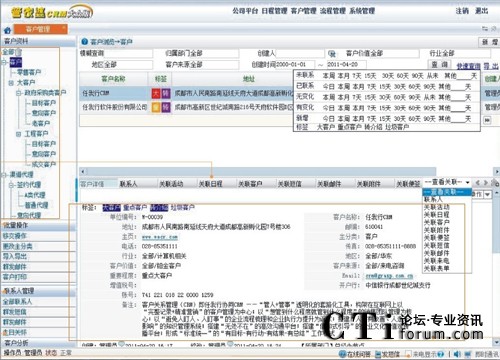Viewport: 500px width, 360px height.
Task: Open the 查看关联 dropdown
Action: 447,182
